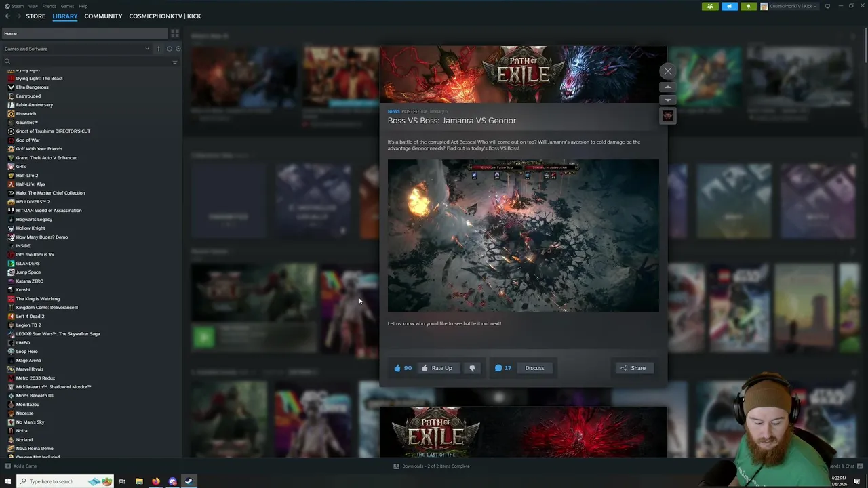This screenshot has width=868, height=488.
Task: Click the HITMAN World of Assassination icon
Action: point(11,211)
